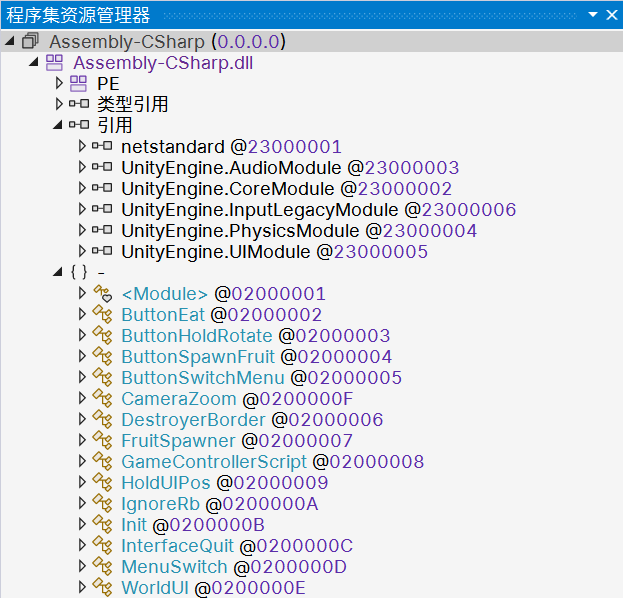
Task: Click the ButtonSwitchMenu class icon
Action: click(103, 377)
